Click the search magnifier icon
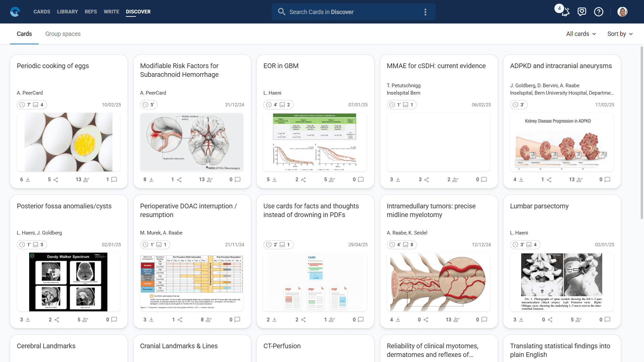644x362 pixels. [x=281, y=12]
